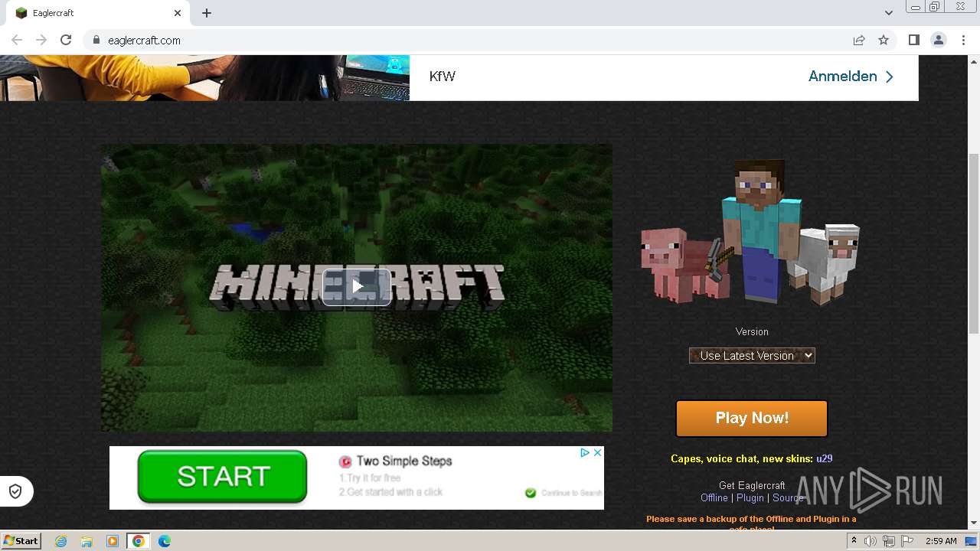The image size is (980, 551).
Task: Click the 2:59 AM taskbar clock
Action: (941, 541)
